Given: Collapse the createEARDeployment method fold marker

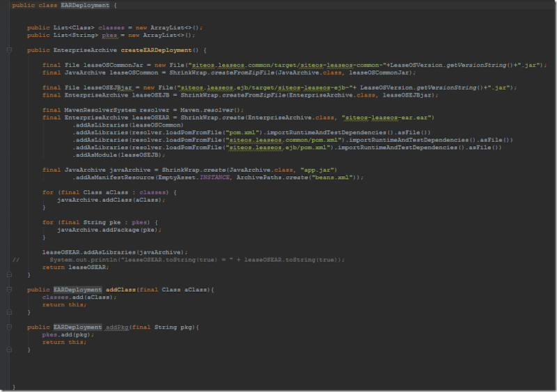Looking at the screenshot, I should (x=9, y=50).
